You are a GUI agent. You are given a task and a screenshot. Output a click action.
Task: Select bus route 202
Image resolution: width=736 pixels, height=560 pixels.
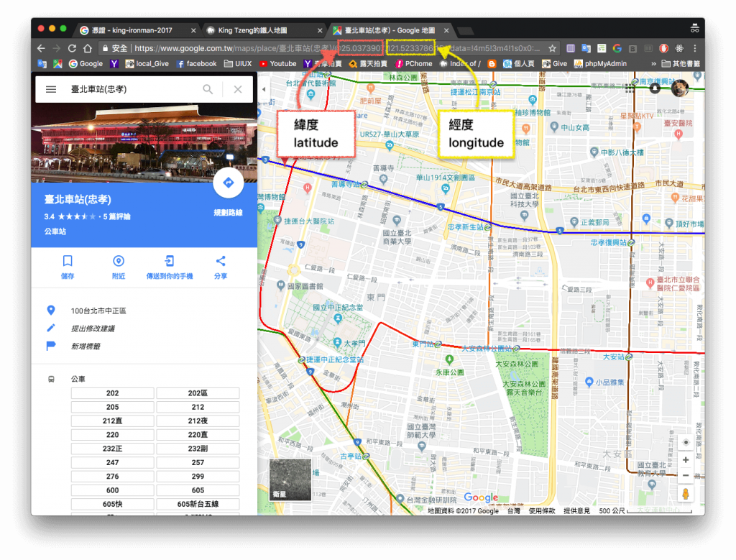(x=113, y=393)
